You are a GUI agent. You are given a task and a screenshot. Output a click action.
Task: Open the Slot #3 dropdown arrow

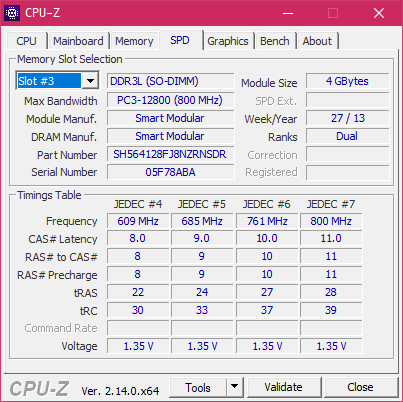[90, 81]
